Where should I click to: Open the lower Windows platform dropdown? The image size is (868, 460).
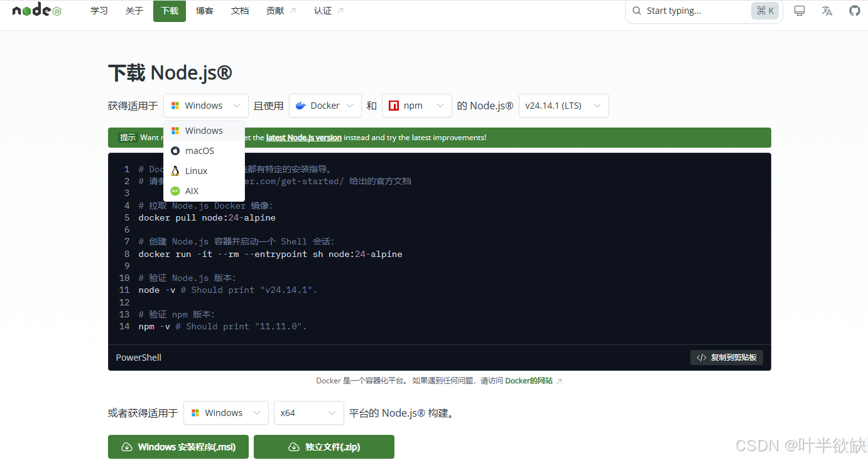coord(226,413)
